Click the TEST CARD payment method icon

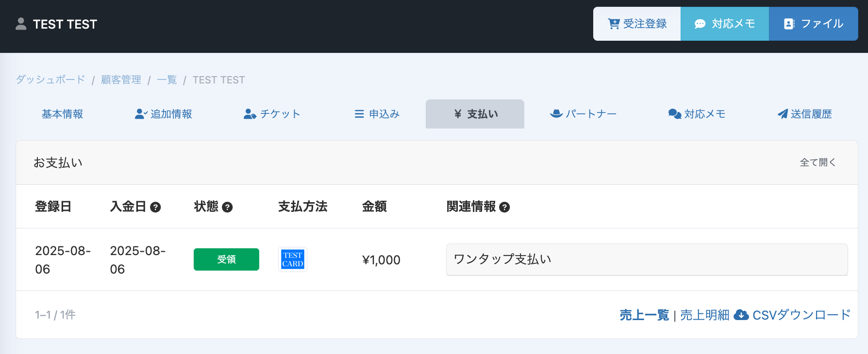pyautogui.click(x=293, y=259)
